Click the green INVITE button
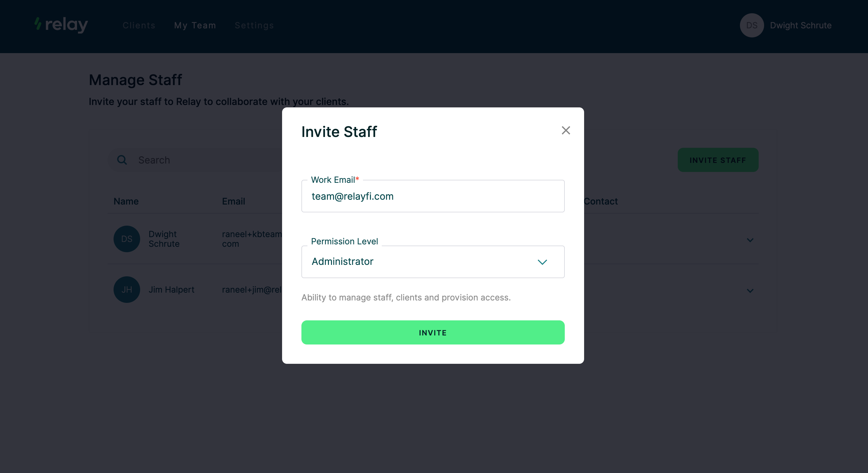 [433, 332]
